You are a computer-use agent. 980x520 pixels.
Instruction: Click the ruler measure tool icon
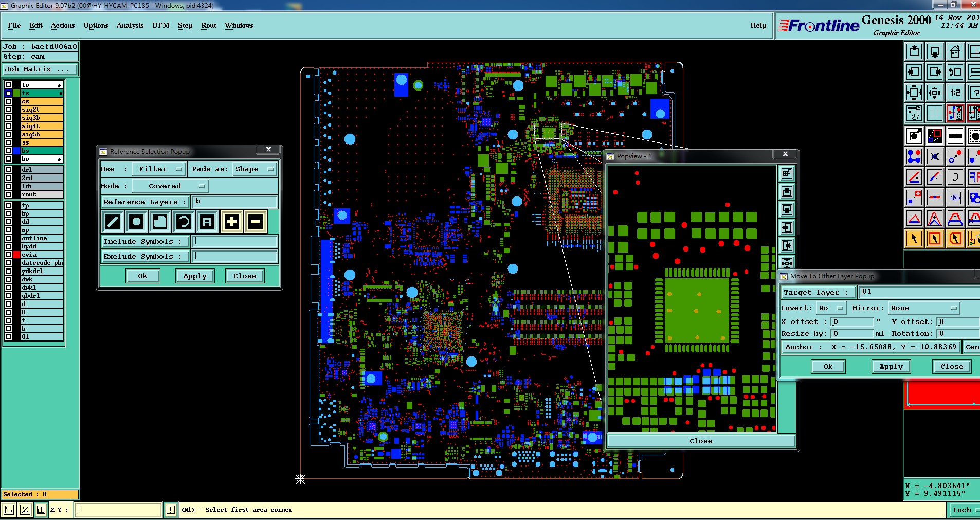955,136
